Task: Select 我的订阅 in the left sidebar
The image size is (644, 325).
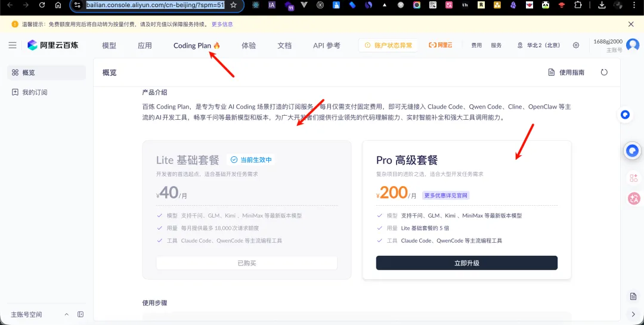Action: [x=47, y=92]
